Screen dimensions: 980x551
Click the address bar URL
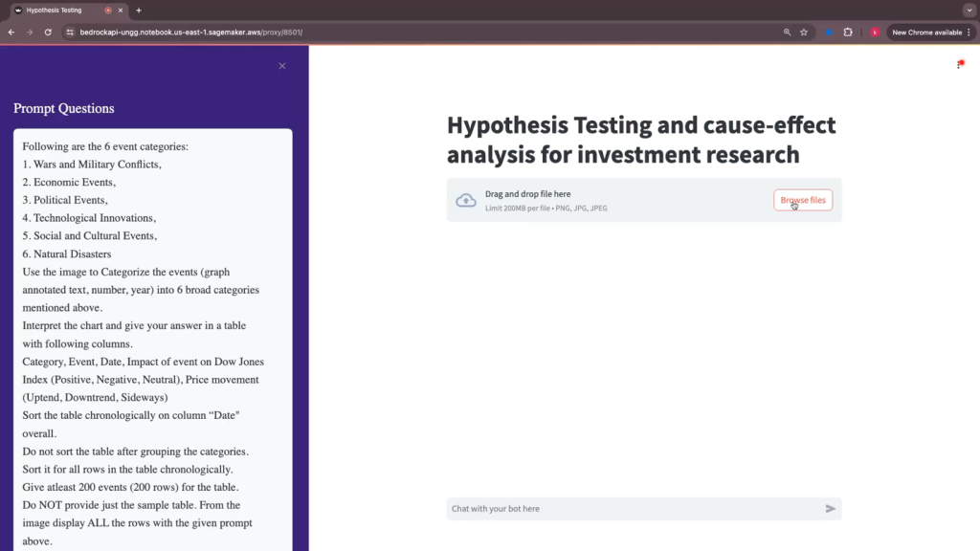191,33
